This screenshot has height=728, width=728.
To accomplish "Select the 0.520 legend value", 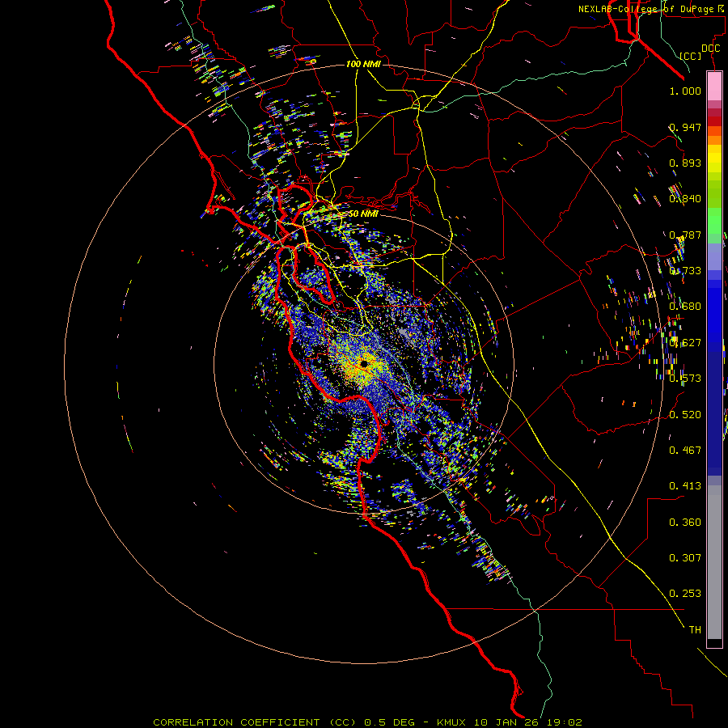I will (685, 415).
